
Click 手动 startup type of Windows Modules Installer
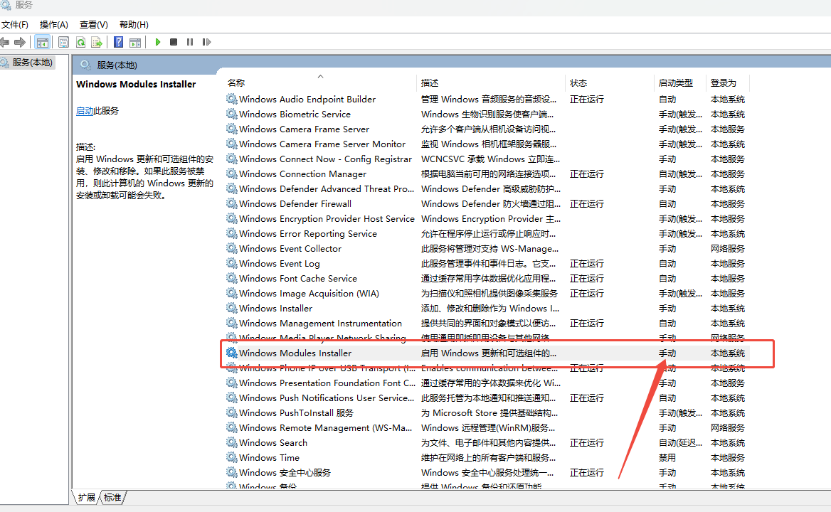667,353
